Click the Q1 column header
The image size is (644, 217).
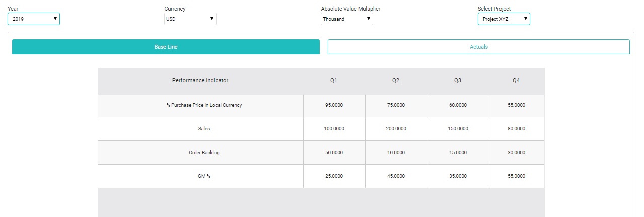tap(334, 81)
